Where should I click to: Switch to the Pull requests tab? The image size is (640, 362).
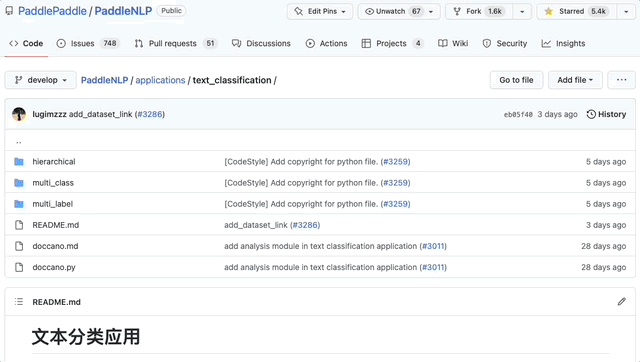176,43
